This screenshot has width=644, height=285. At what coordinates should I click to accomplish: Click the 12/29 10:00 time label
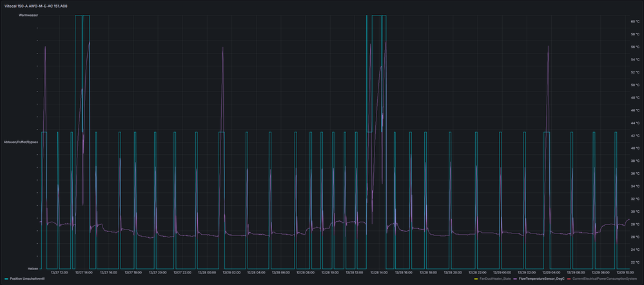coord(625,272)
